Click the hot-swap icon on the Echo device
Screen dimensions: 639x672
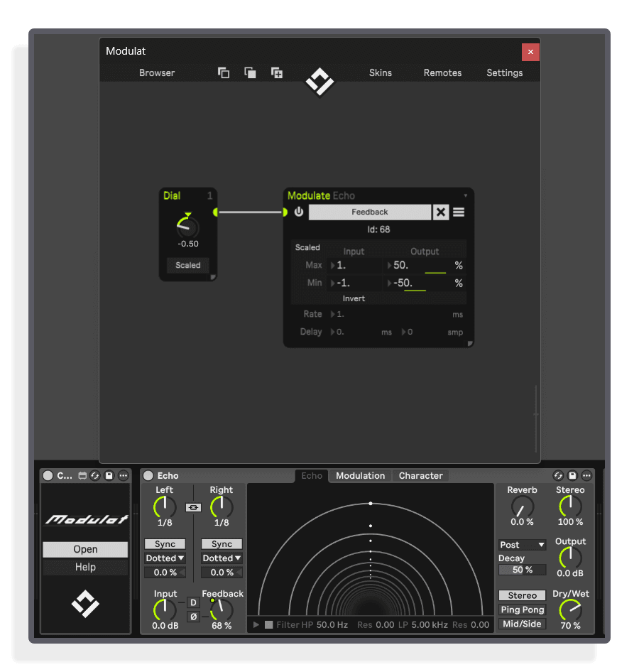coord(558,475)
